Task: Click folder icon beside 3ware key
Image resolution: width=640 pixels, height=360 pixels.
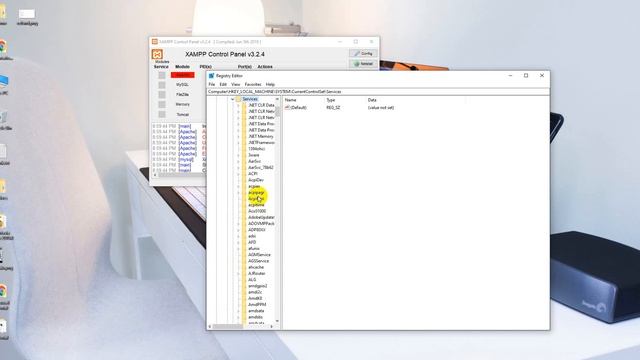Action: [244, 155]
